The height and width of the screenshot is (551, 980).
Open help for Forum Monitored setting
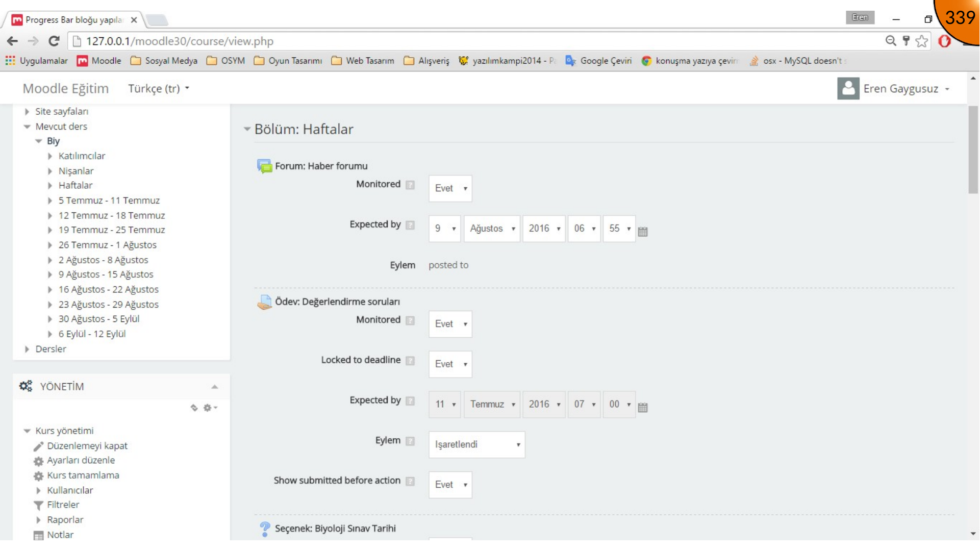point(410,185)
